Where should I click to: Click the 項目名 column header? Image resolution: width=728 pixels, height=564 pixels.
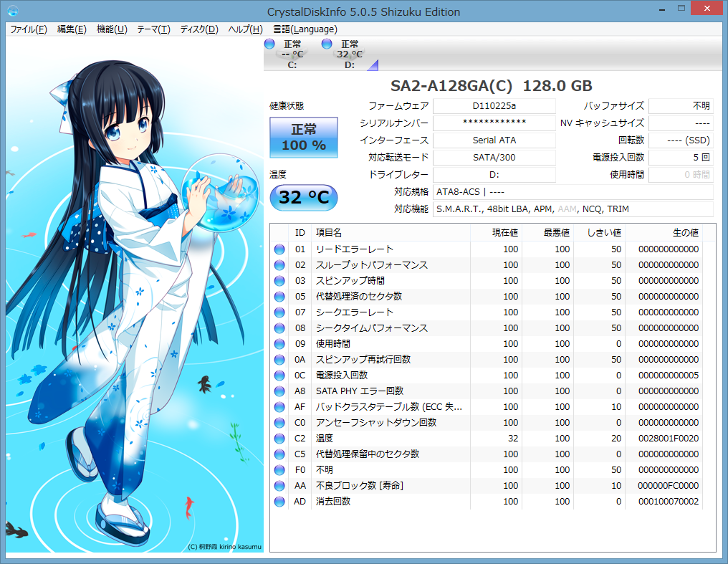pos(391,233)
